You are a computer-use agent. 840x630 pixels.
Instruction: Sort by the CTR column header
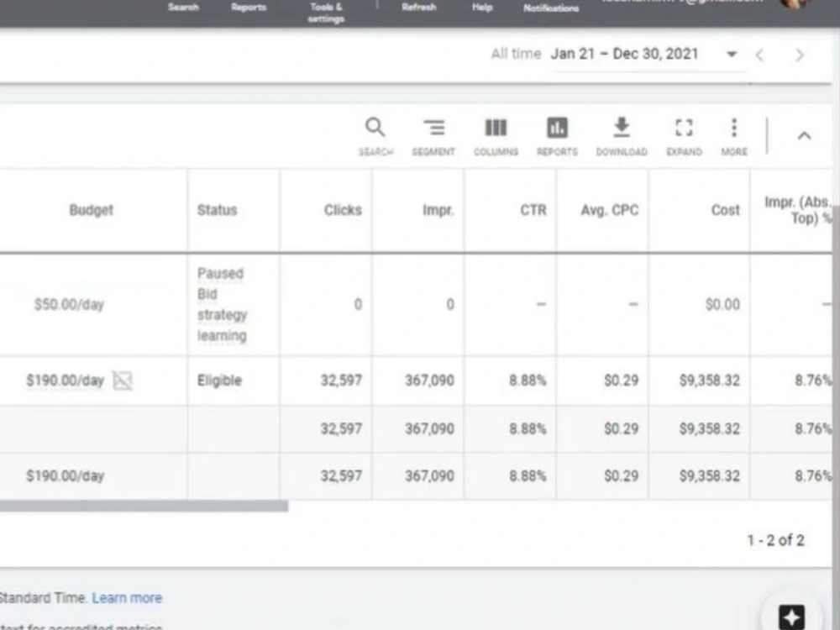[533, 210]
